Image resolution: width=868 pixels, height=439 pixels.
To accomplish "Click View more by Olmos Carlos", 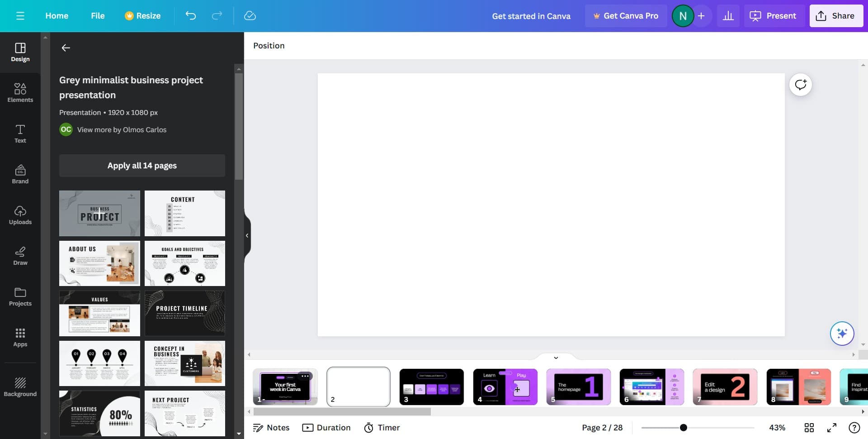I will click(x=122, y=130).
